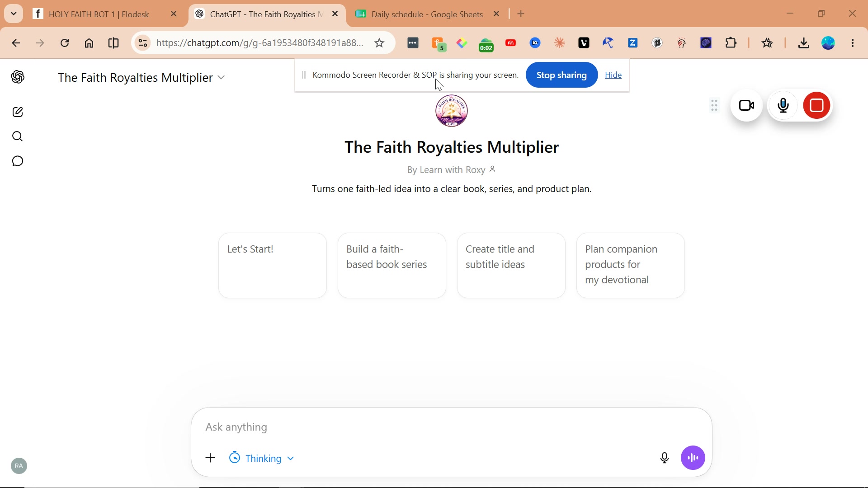Toggle the recorder microphone button
Screen dimensions: 868x488
pos(783,106)
